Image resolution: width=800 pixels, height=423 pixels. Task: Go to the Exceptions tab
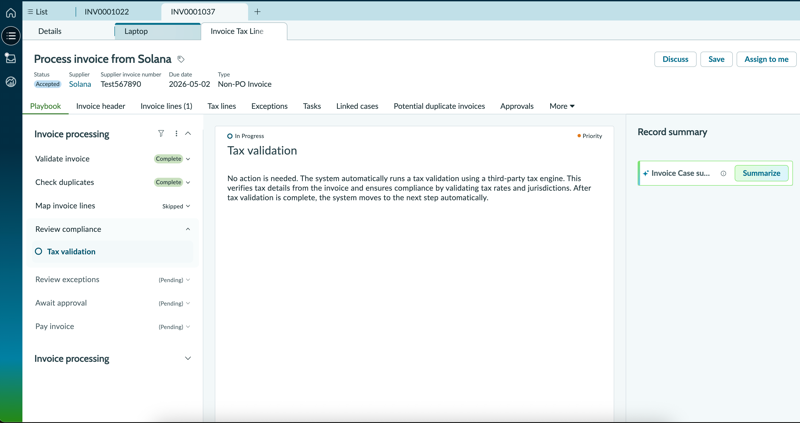pyautogui.click(x=269, y=106)
